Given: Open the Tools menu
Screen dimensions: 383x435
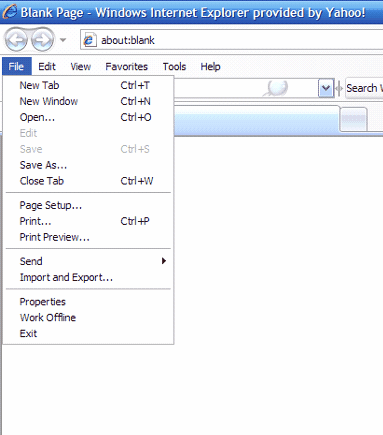Looking at the screenshot, I should coord(174,67).
